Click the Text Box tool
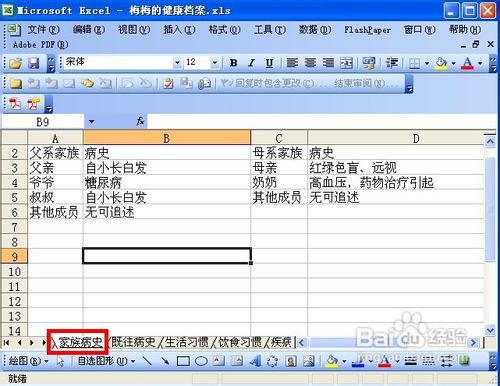Screen dimensions: 500x386 click(219, 361)
